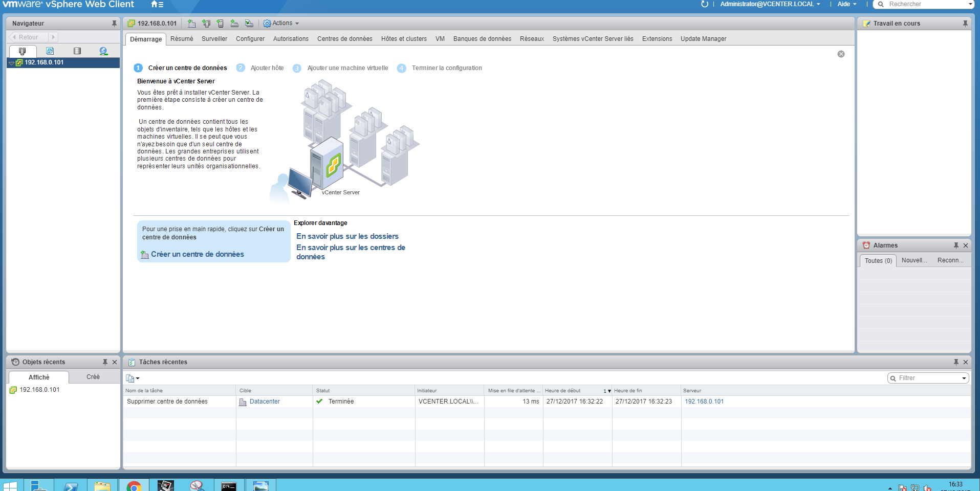Switch to the Surveiller tab
980x491 pixels.
point(214,39)
